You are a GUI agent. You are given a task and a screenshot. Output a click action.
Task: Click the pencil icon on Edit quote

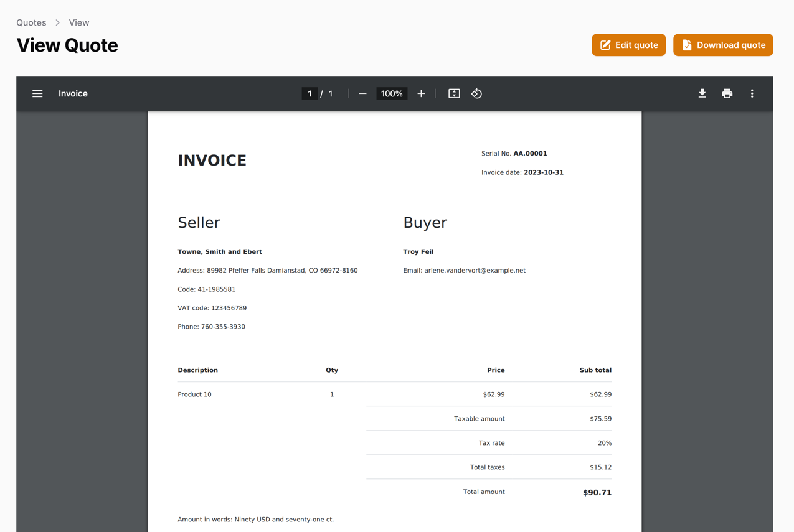tap(605, 45)
